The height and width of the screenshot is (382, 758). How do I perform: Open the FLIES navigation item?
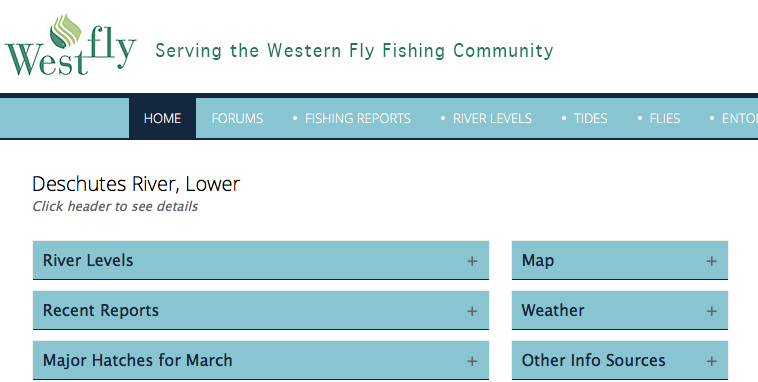tap(665, 118)
